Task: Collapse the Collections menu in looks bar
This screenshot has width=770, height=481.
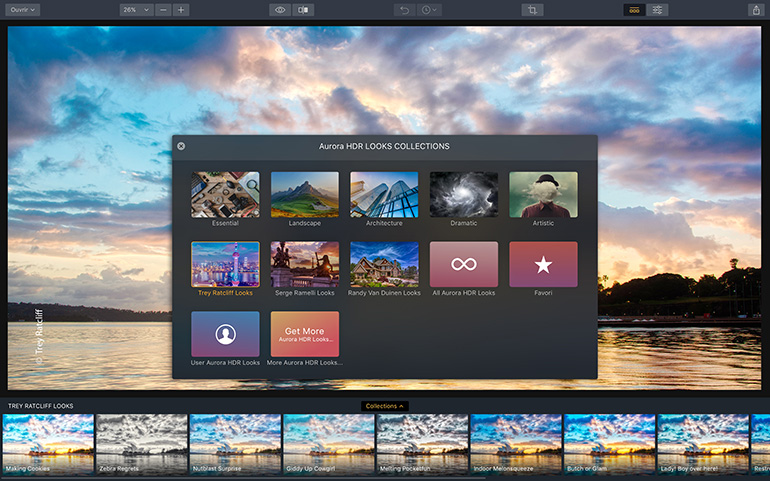Action: 385,406
